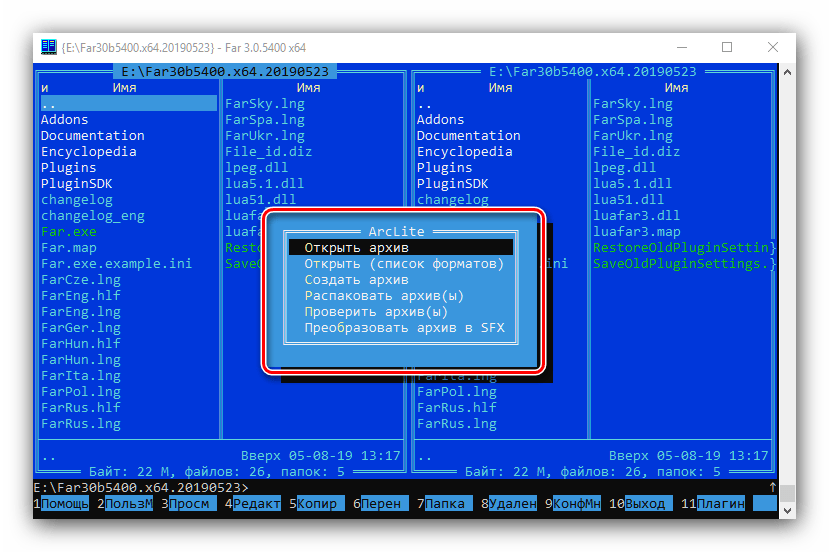Select FarIta.lng in left panel
Screen dimensions: 829x552
tap(81, 375)
